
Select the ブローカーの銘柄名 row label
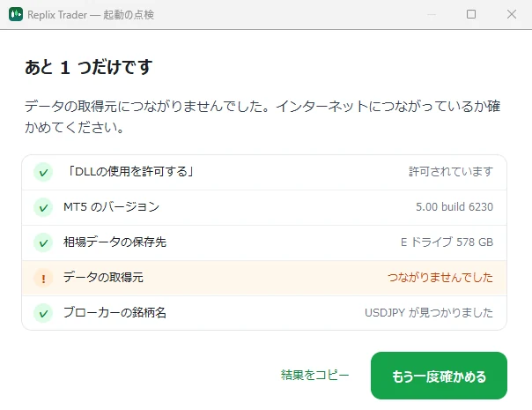(x=115, y=312)
